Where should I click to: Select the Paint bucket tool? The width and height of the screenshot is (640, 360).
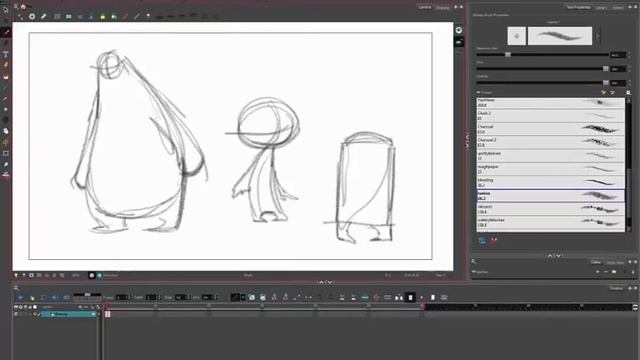coord(6,65)
